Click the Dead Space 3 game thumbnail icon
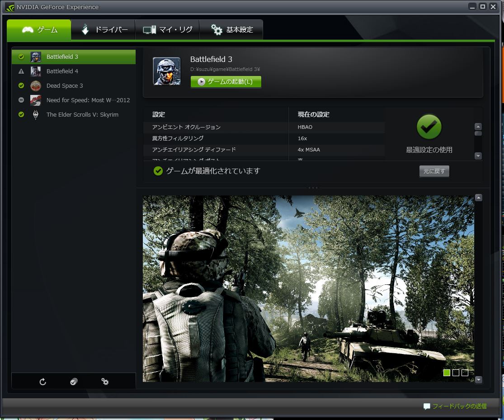 pyautogui.click(x=36, y=86)
